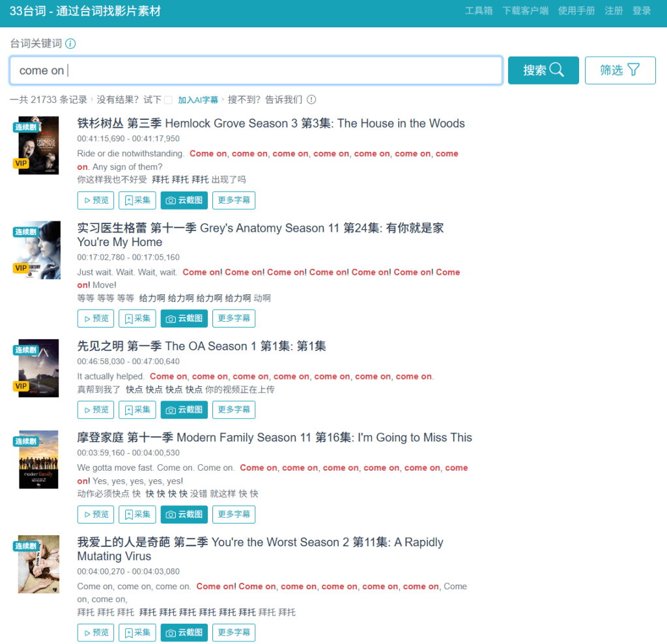Viewport: 667px width, 644px height.
Task: Expand 更多字幕 for Hemlock Grove result
Action: 234,201
